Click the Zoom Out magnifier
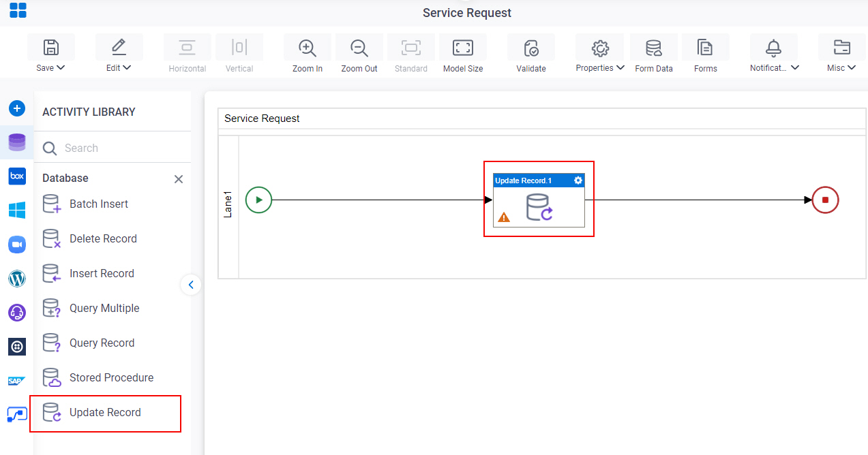 tap(359, 48)
